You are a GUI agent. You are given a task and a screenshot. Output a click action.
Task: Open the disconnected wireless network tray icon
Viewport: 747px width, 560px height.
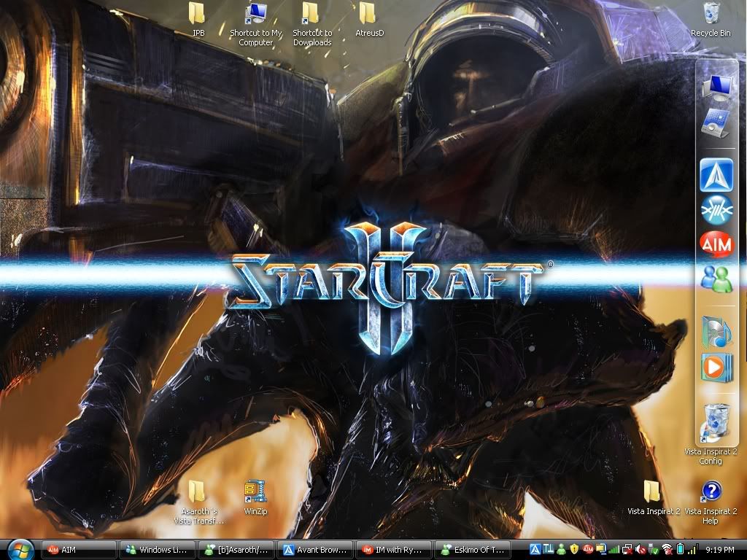point(667,550)
